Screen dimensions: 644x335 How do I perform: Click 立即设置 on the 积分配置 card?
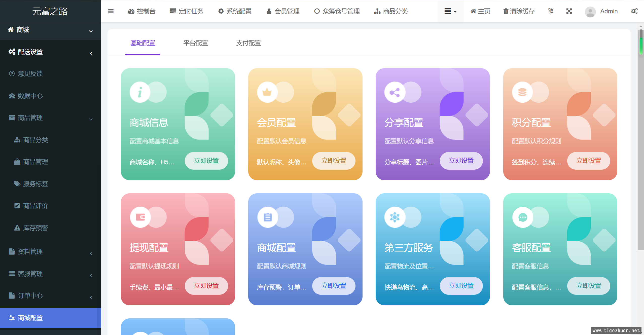[x=589, y=161]
